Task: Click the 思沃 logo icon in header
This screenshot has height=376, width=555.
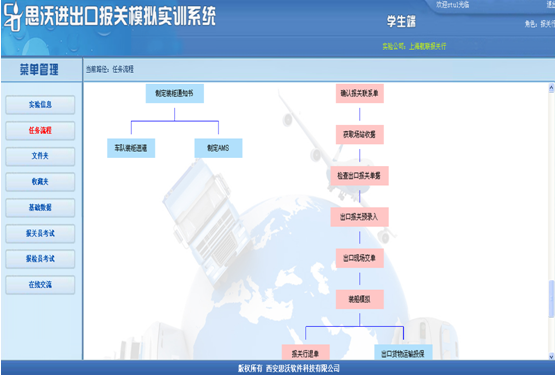Action: point(13,17)
